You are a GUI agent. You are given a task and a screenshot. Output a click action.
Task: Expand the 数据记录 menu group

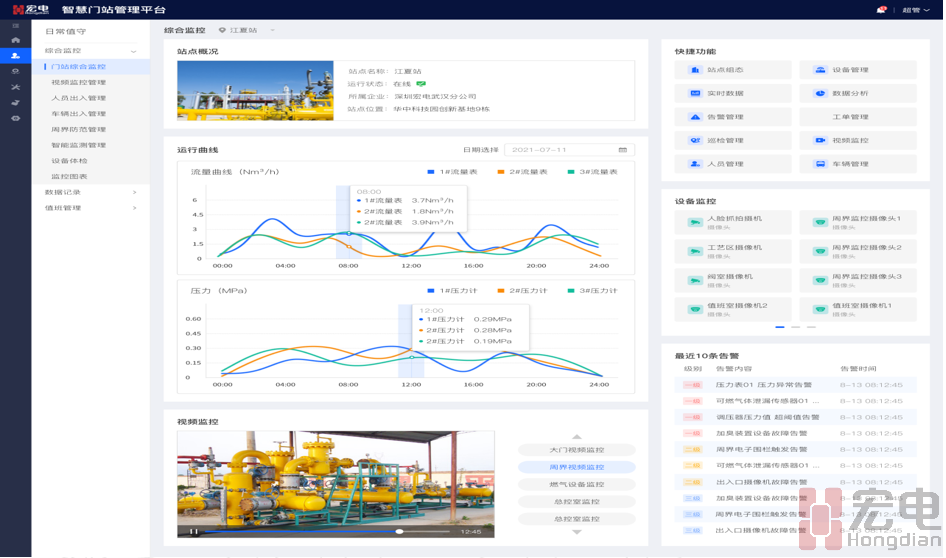pos(90,192)
